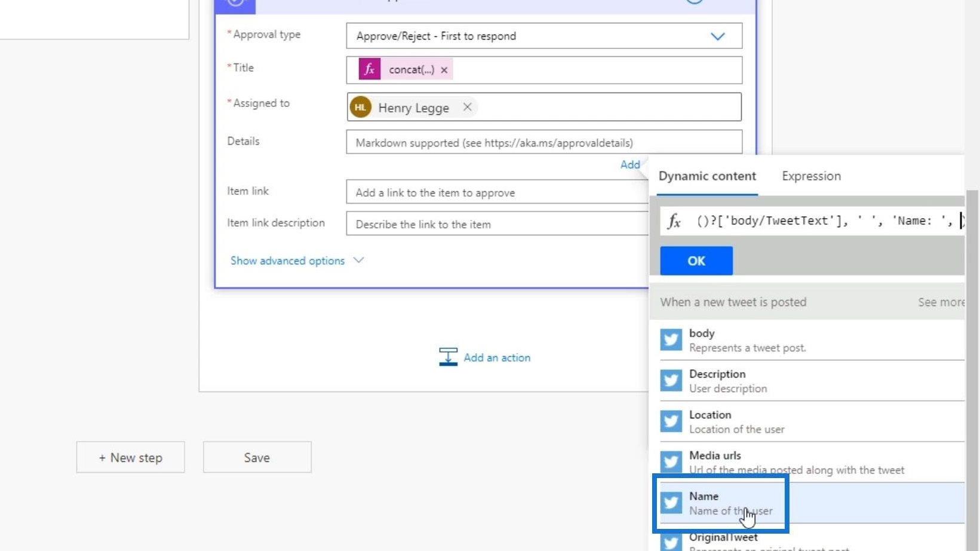Remove Henry Legge from Assigned to
The width and height of the screenshot is (980, 551).
(467, 107)
